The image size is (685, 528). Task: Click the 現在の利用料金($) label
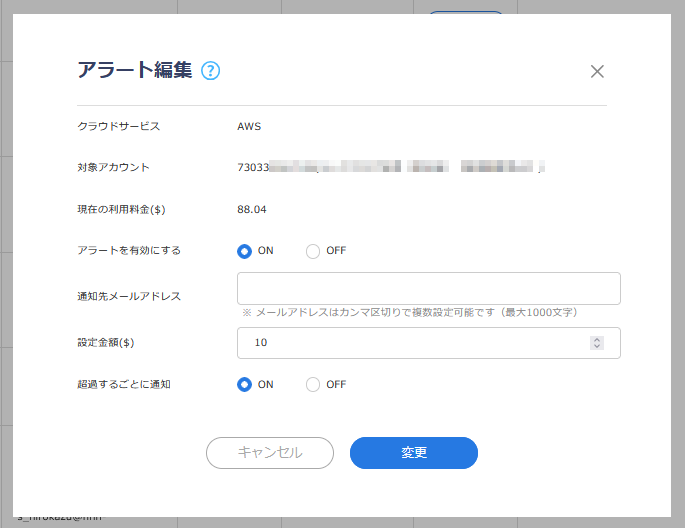click(121, 209)
